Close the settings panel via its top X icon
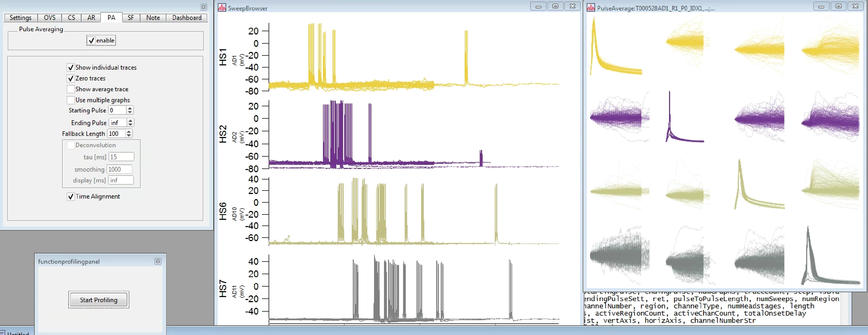This screenshot has height=335, width=868. pos(204,7)
